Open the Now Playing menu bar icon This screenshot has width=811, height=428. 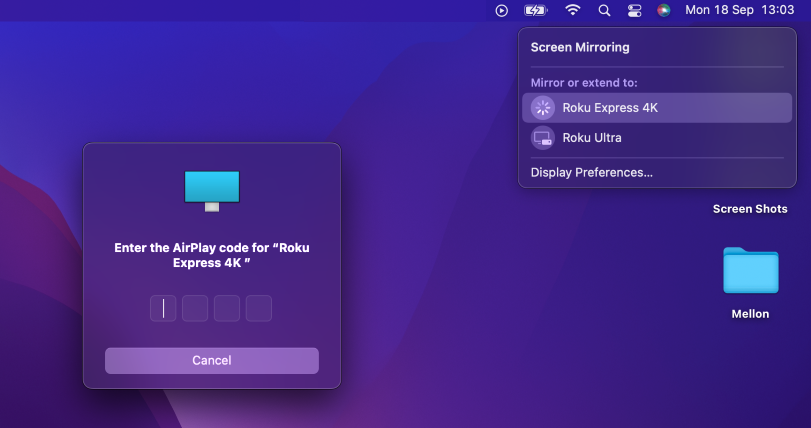click(501, 10)
